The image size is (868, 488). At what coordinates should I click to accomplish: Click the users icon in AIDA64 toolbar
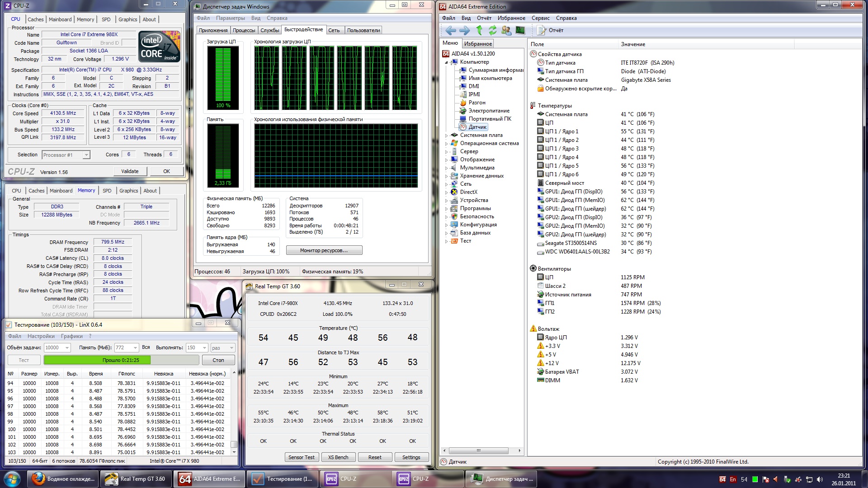506,30
